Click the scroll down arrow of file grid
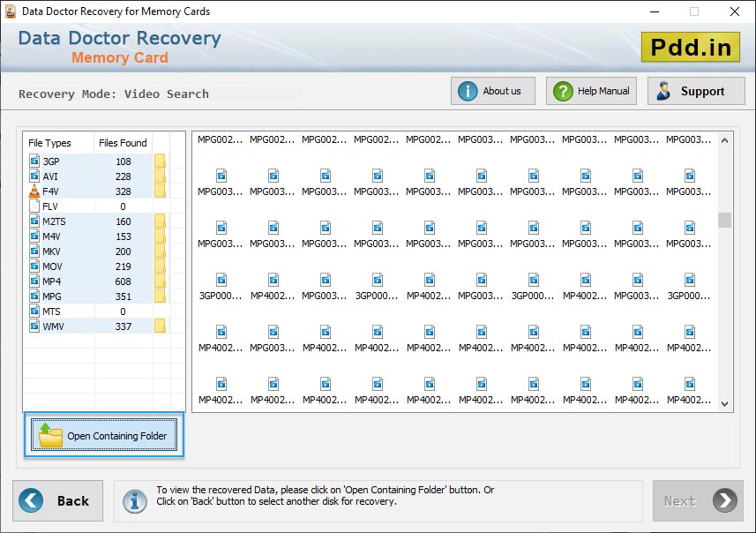Image resolution: width=756 pixels, height=533 pixels. (724, 404)
